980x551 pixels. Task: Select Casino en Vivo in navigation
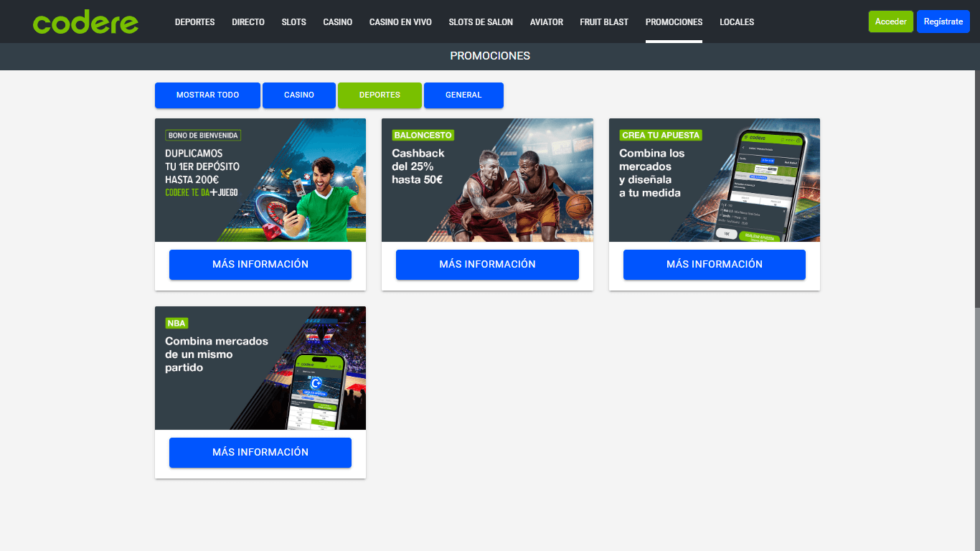click(x=400, y=22)
